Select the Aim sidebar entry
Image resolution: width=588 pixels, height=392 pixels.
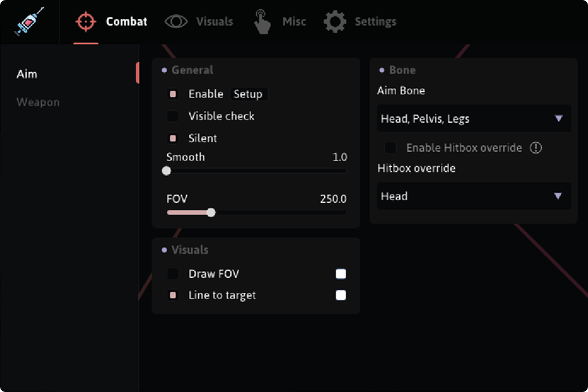coord(27,74)
